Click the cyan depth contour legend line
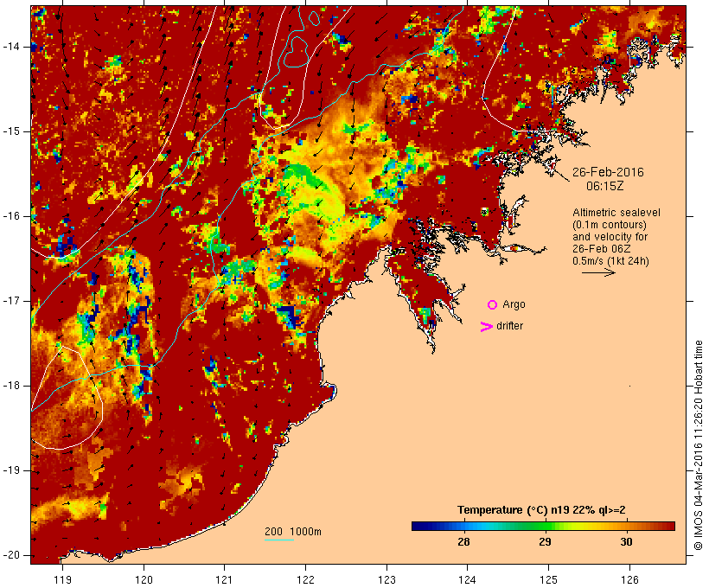The height and width of the screenshot is (588, 709). click(279, 540)
